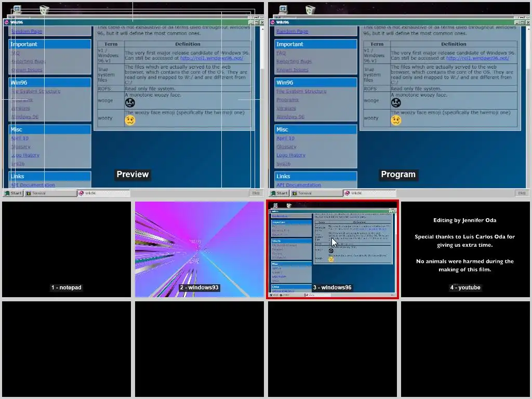Click the Important header in Preview sidebar

[x=49, y=44]
